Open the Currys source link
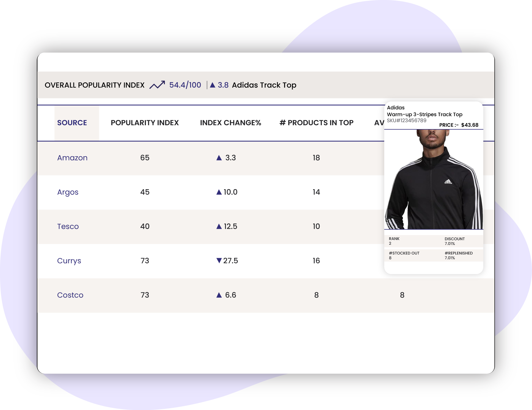The width and height of the screenshot is (532, 410). point(69,261)
